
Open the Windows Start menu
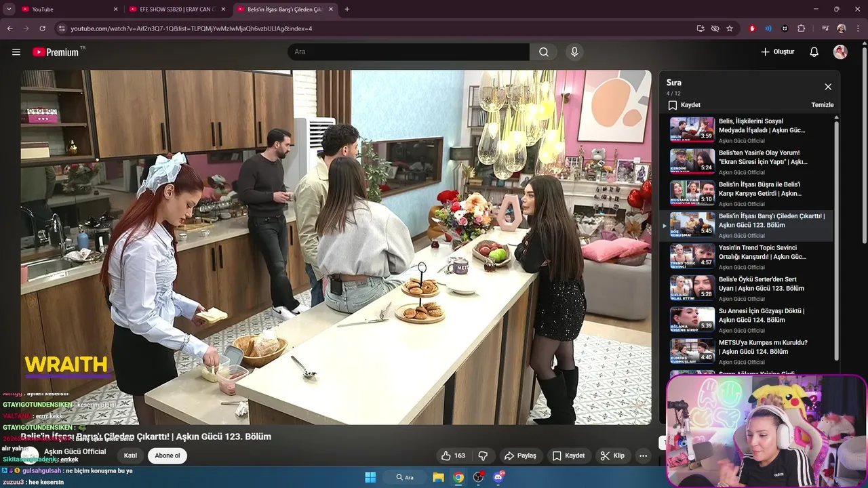click(370, 477)
